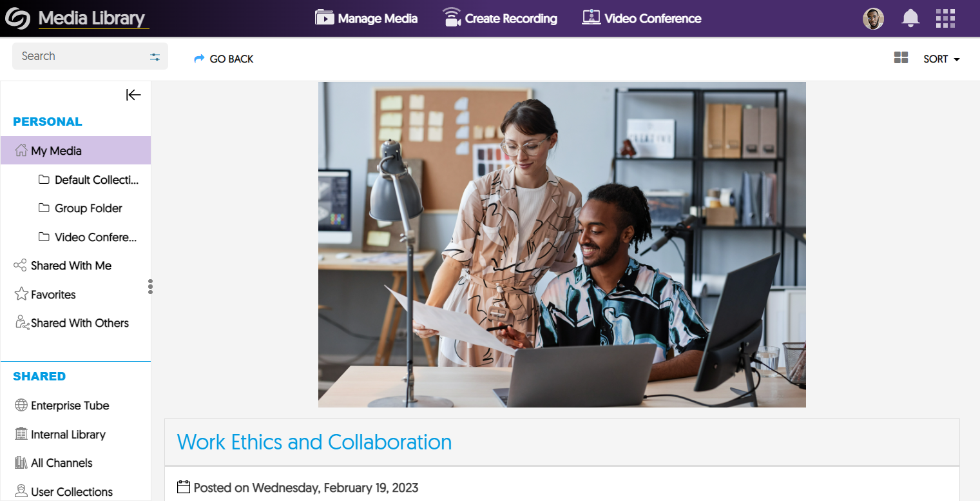Open the notifications bell
The height and width of the screenshot is (501, 980).
pos(910,19)
